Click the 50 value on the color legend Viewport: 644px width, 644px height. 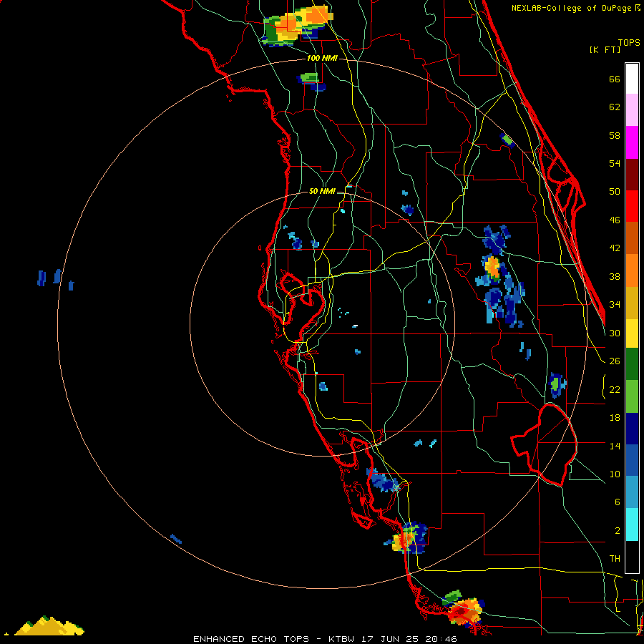pyautogui.click(x=615, y=192)
